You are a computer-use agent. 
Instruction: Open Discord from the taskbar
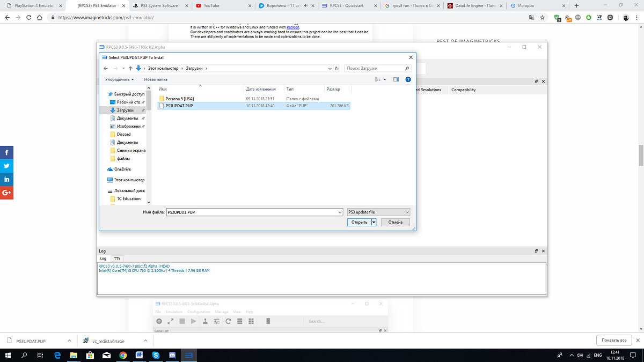[x=172, y=355]
